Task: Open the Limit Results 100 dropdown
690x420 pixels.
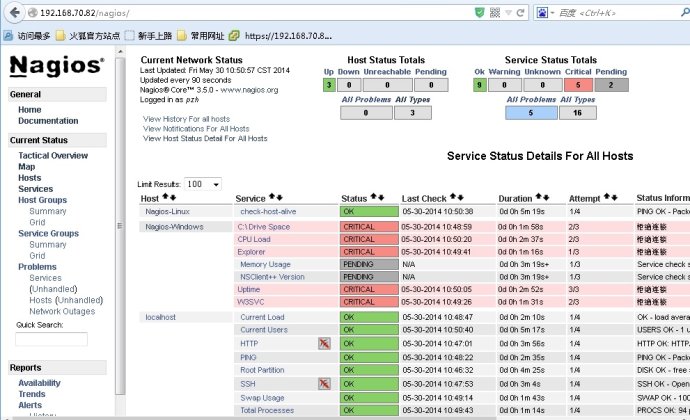Action: [x=203, y=184]
